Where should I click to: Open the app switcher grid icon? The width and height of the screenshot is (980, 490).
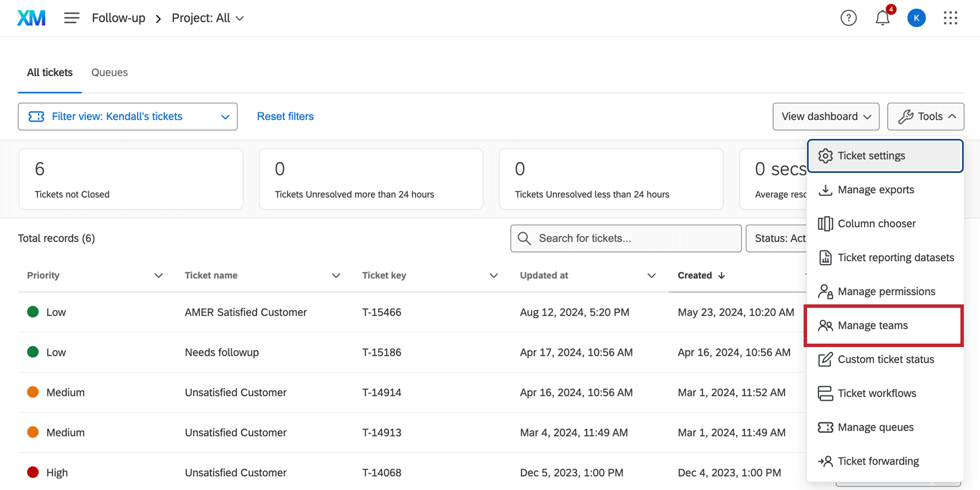950,18
